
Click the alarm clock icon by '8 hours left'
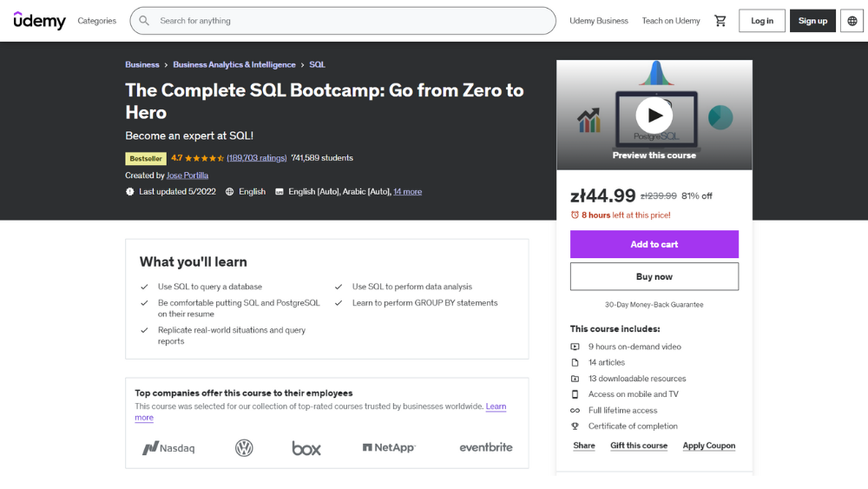[x=575, y=215]
